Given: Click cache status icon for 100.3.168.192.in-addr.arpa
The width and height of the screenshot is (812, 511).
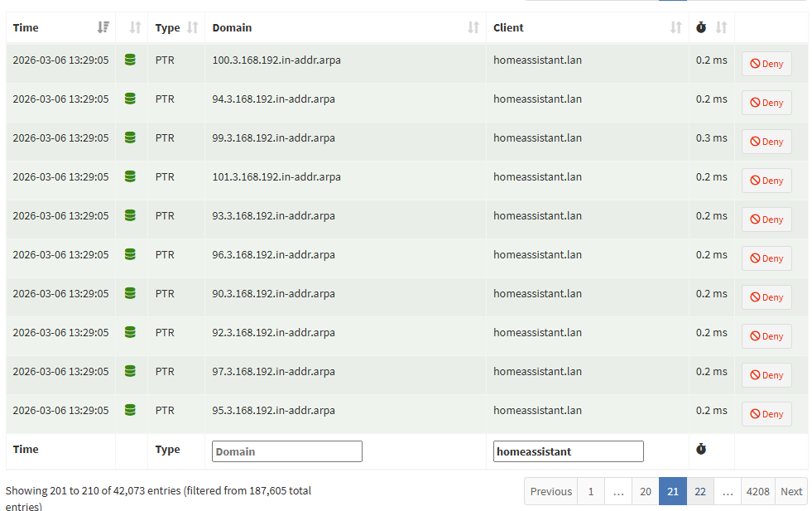Looking at the screenshot, I should [x=130, y=60].
